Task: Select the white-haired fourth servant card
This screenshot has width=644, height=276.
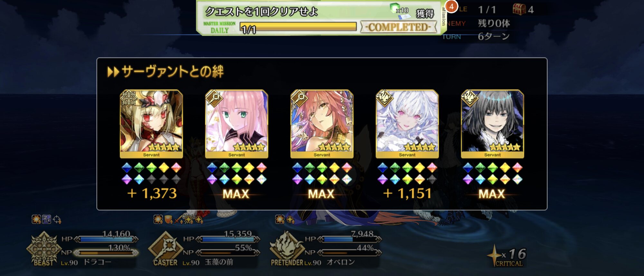Action: (407, 124)
